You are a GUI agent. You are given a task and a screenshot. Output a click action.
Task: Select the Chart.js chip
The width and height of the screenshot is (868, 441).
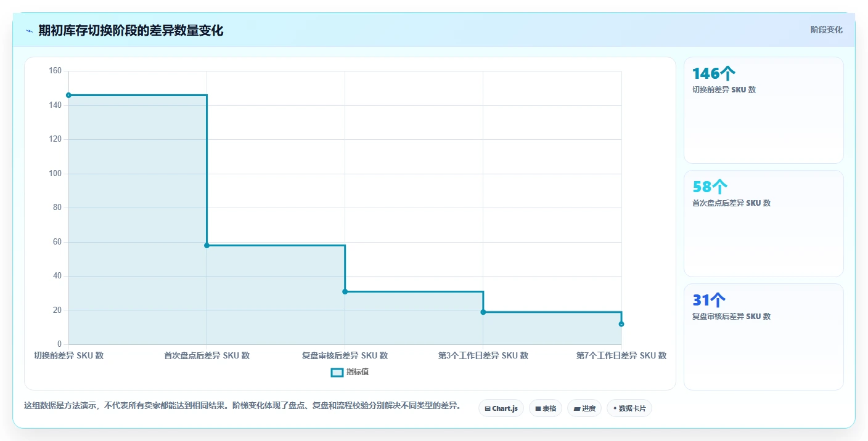(x=501, y=408)
